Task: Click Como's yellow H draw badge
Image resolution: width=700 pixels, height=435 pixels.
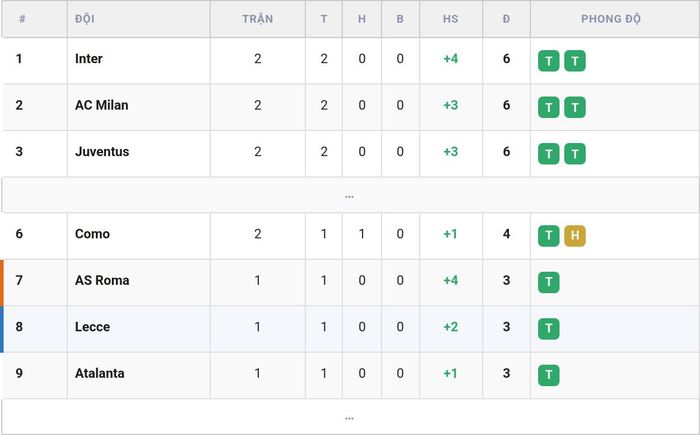Action: coord(575,236)
